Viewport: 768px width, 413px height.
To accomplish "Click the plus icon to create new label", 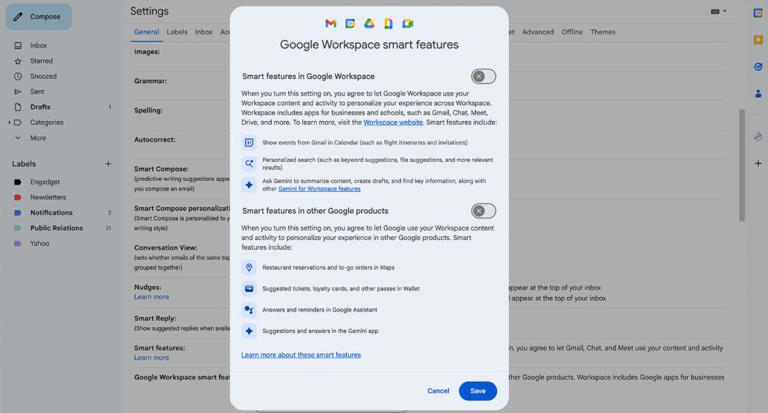I will pos(108,164).
